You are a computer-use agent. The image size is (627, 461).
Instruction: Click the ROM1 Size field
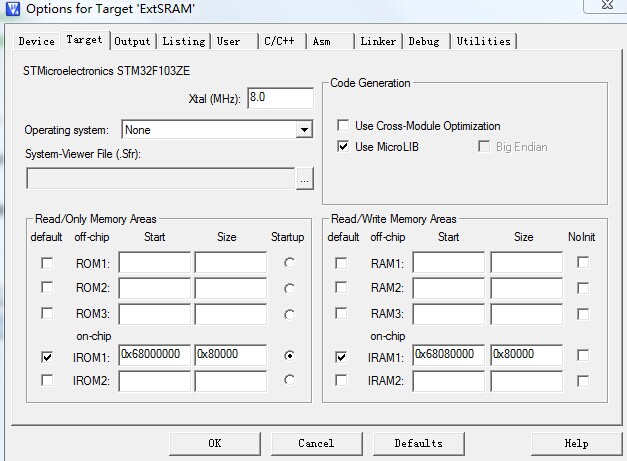click(x=231, y=262)
